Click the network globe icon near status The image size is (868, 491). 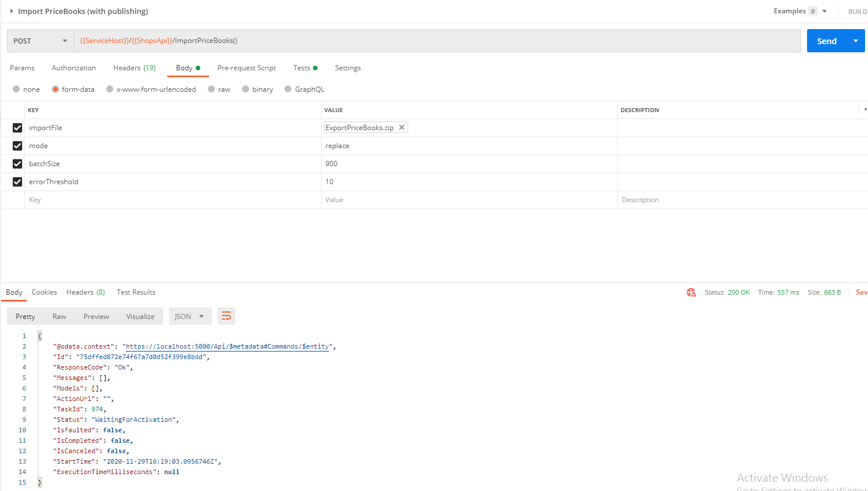pyautogui.click(x=691, y=292)
